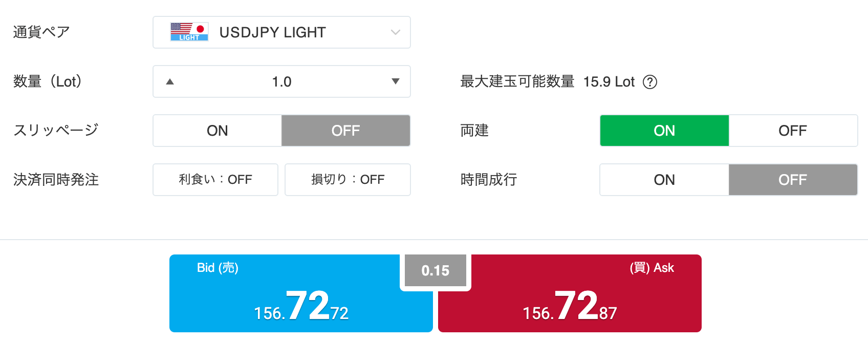The image size is (868, 341).
Task: Open the currency pair dropdown chevron
Action: point(395,32)
